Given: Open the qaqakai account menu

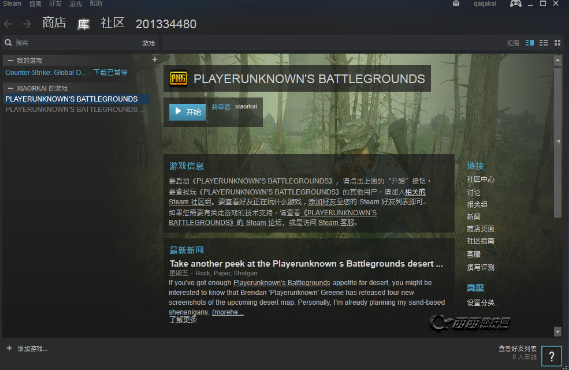Looking at the screenshot, I should (x=484, y=4).
